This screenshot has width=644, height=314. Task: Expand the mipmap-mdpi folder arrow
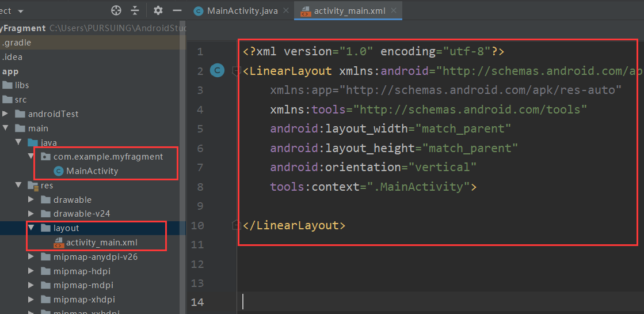click(31, 285)
